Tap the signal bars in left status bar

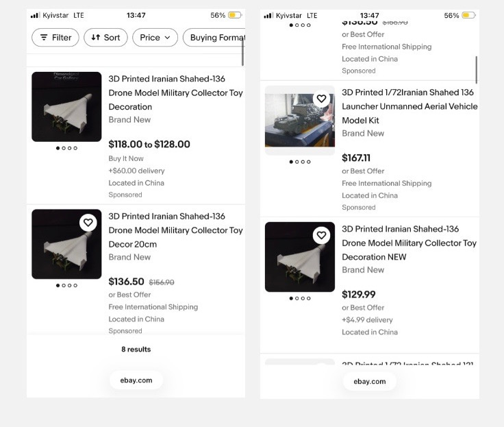[36, 15]
